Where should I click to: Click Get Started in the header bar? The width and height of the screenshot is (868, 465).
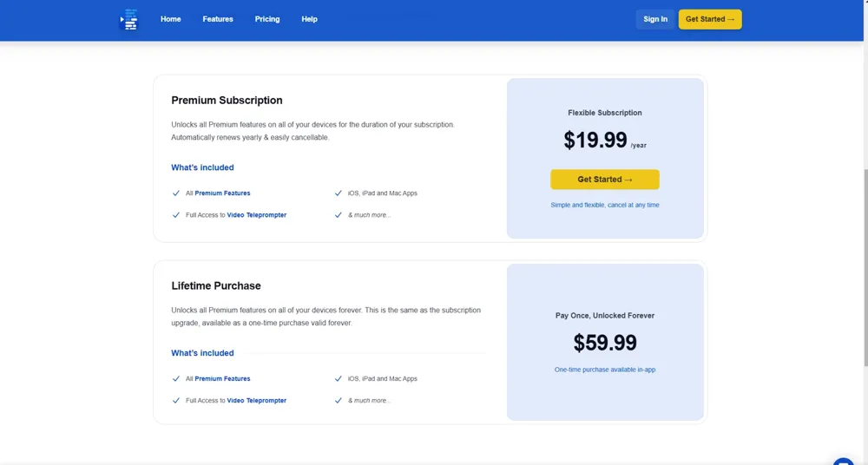click(x=709, y=19)
